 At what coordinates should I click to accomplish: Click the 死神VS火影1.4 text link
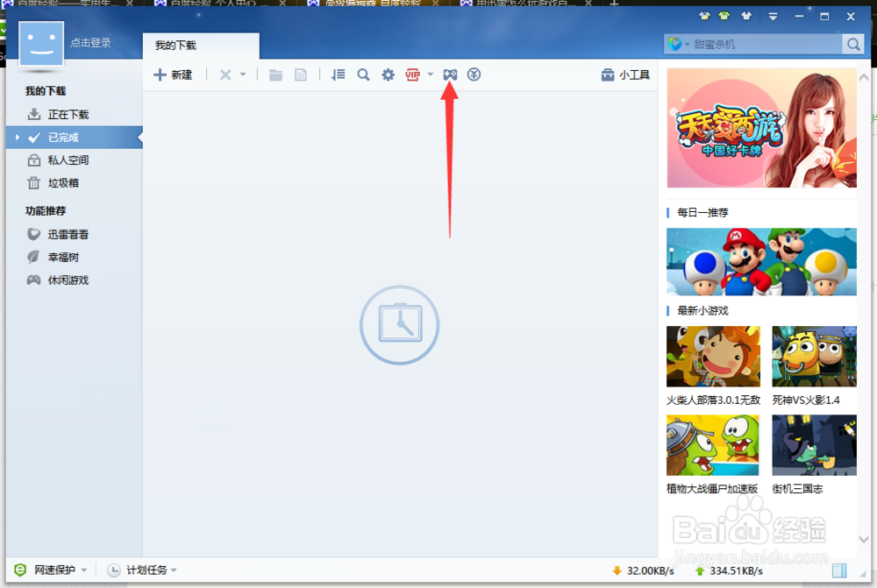[x=806, y=400]
